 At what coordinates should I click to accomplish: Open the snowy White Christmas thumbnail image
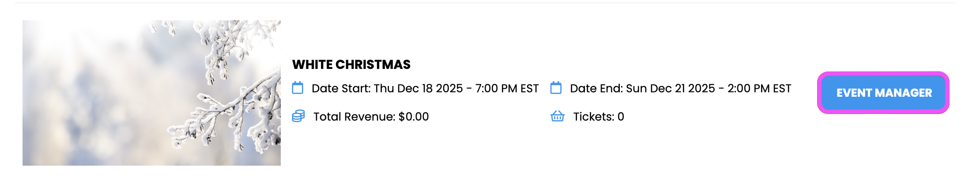pyautogui.click(x=151, y=93)
